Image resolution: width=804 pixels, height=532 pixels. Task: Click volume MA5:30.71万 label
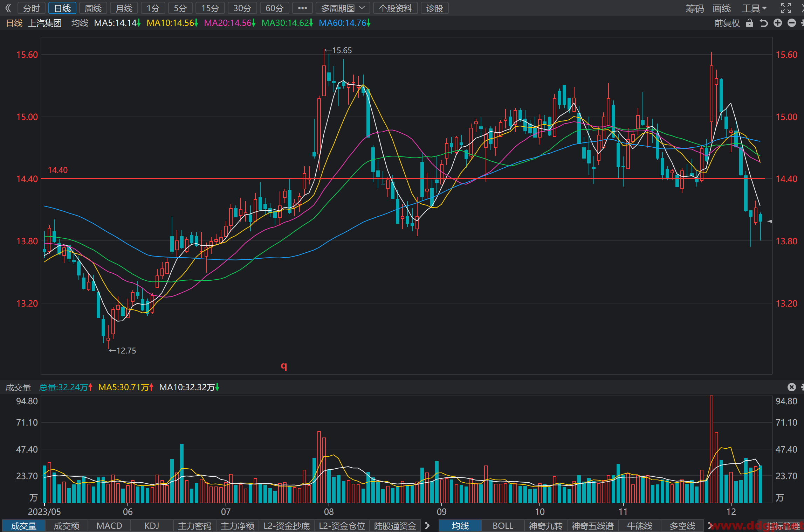pos(126,387)
